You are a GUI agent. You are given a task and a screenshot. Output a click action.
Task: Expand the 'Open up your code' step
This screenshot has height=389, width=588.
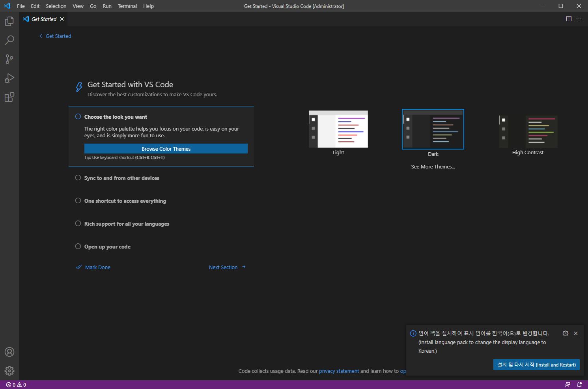point(107,247)
